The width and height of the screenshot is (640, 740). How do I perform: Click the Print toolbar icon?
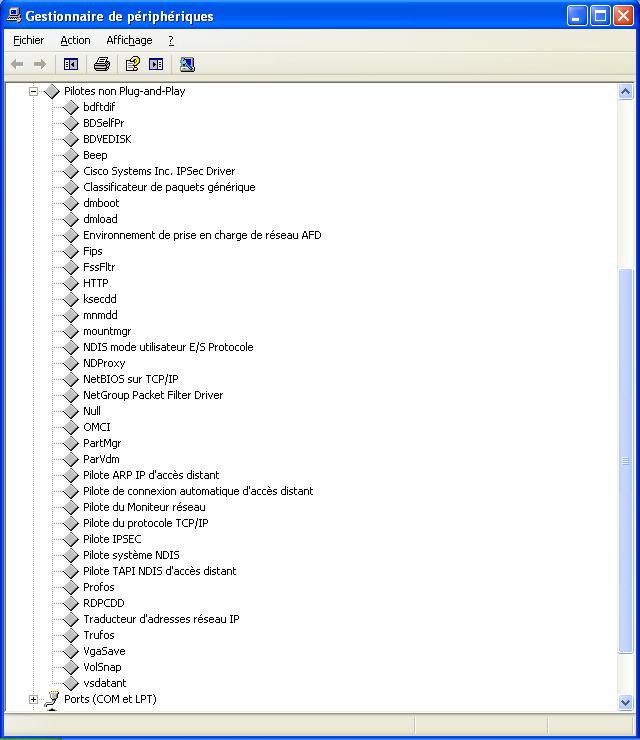[101, 64]
